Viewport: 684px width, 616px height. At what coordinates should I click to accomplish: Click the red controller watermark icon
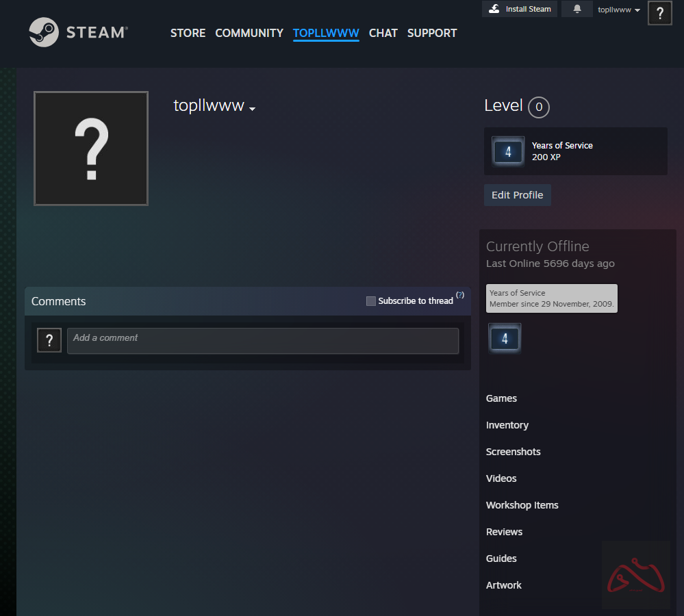pos(635,575)
